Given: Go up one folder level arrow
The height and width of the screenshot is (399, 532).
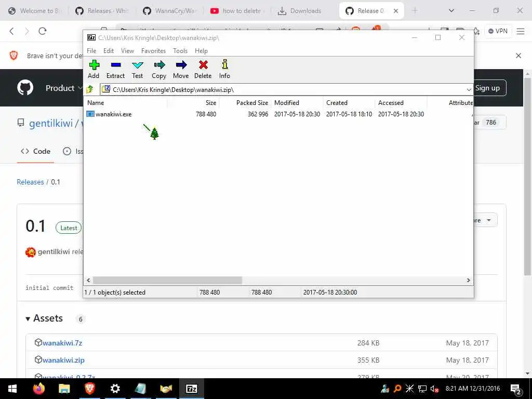Looking at the screenshot, I should click(x=90, y=89).
